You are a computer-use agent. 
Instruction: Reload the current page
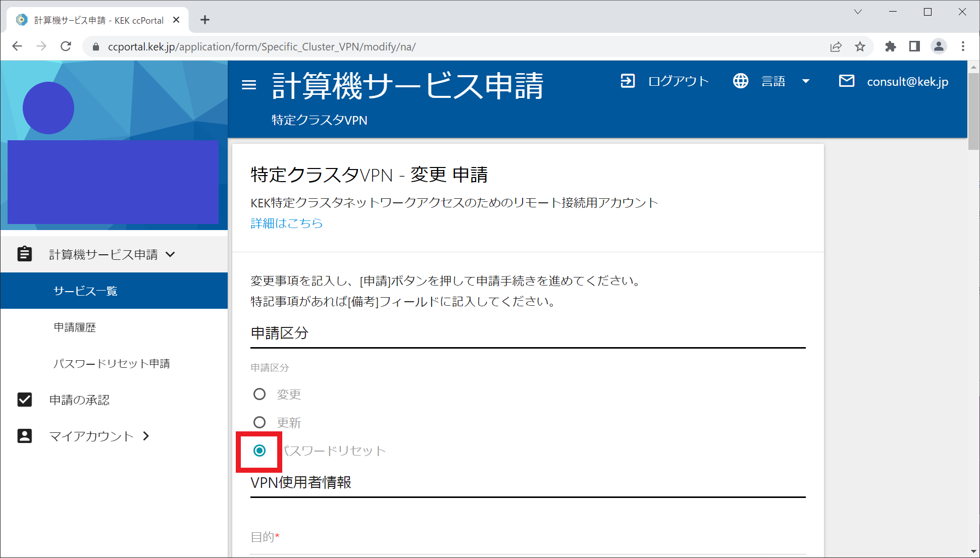66,46
